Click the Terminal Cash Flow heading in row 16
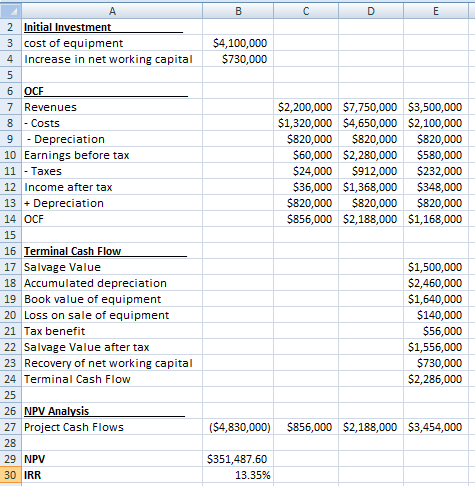This screenshot has height=486, width=475. (x=112, y=251)
